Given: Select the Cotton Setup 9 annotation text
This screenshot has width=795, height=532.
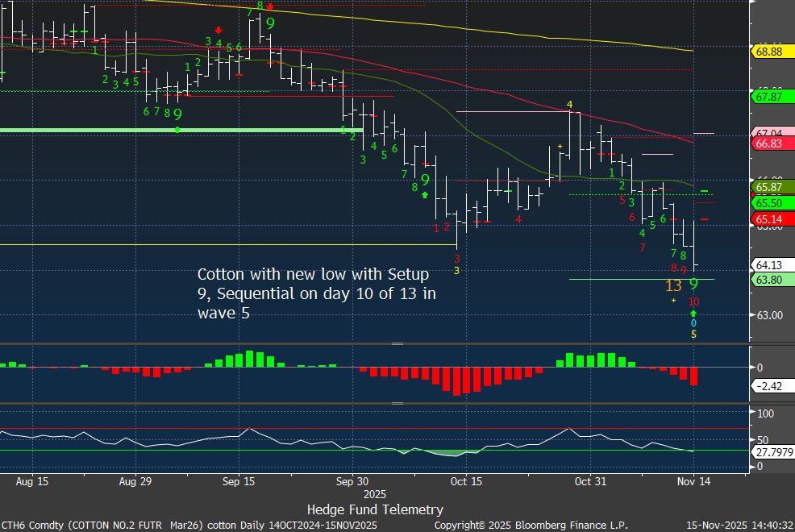Looking at the screenshot, I should [x=318, y=293].
